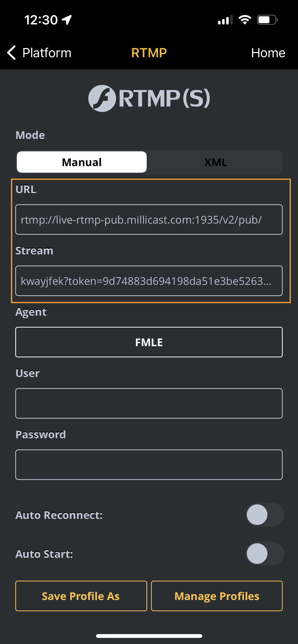Tap the home indicator bar
Viewport: 298px width, 644px height.
[149, 636]
